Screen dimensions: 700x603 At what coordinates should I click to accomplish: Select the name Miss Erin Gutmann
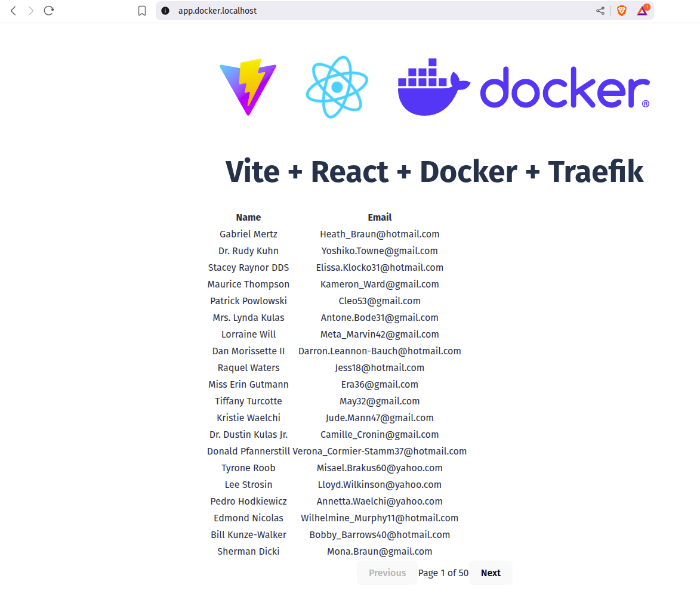(248, 384)
